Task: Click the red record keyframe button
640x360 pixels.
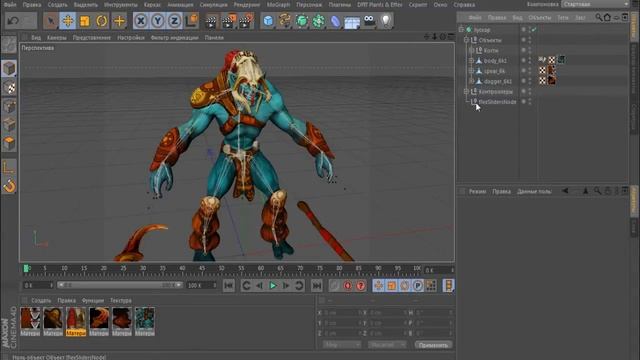Action: click(347, 285)
